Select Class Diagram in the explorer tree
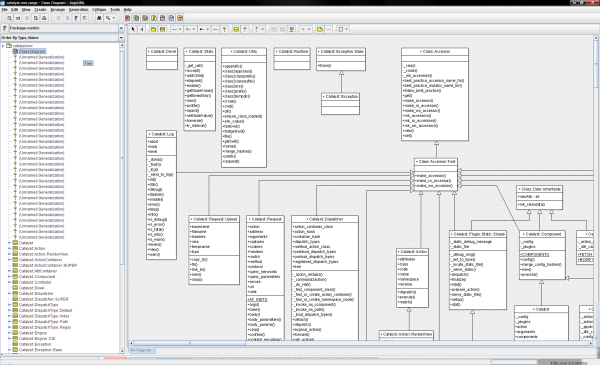This screenshot has width=600, height=365. 32,51
